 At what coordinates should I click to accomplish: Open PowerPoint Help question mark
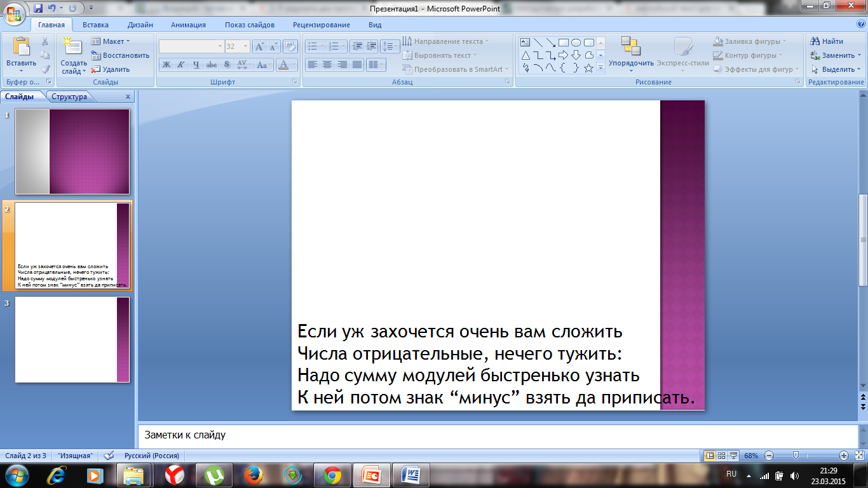tap(860, 24)
